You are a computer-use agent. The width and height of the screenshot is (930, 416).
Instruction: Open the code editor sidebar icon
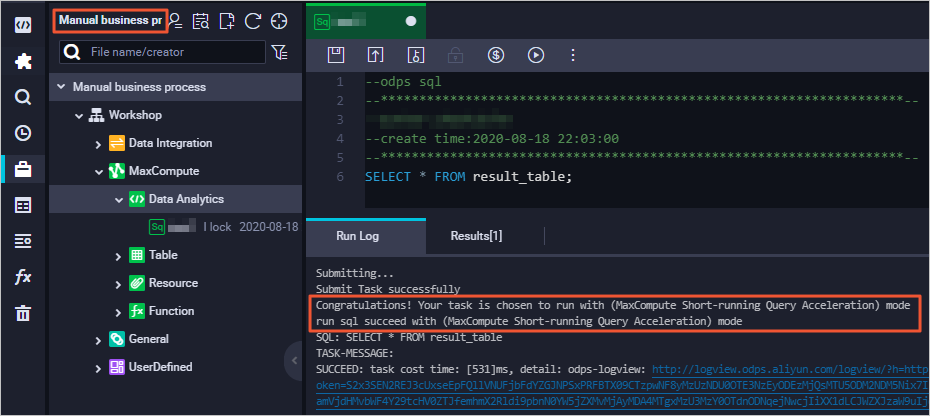pos(23,26)
